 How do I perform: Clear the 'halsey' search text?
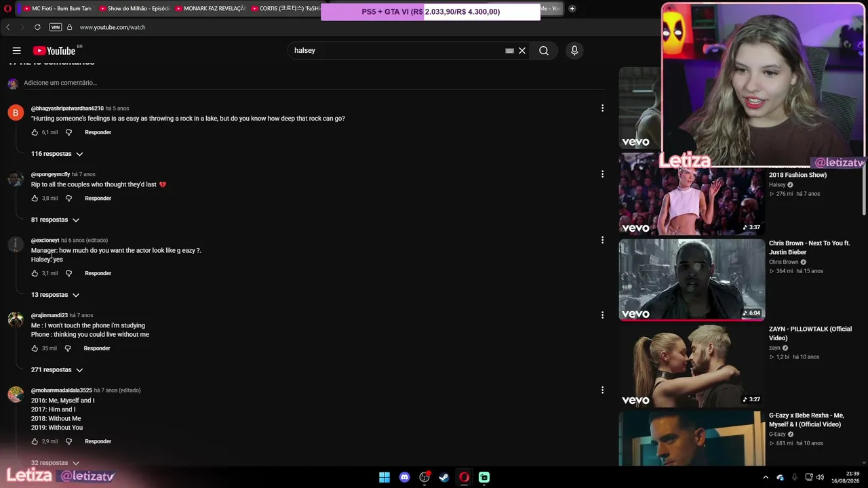tap(522, 51)
